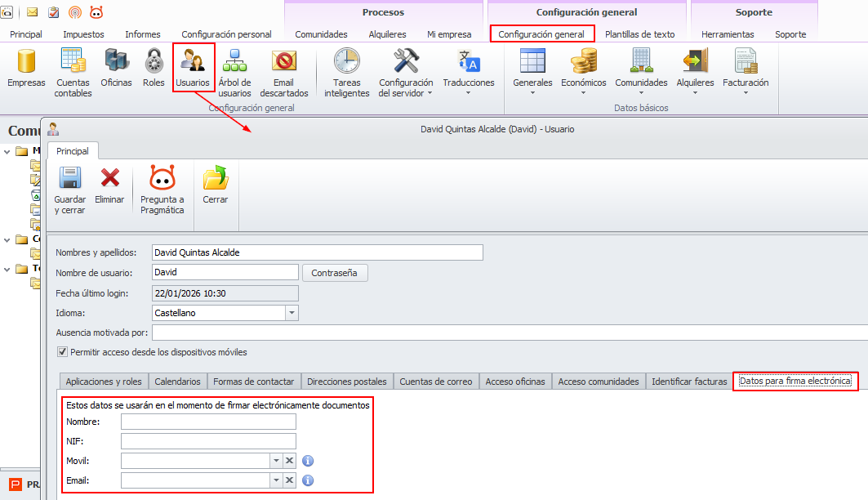Open the Email dropdown arrow
The width and height of the screenshot is (868, 500).
pos(276,480)
